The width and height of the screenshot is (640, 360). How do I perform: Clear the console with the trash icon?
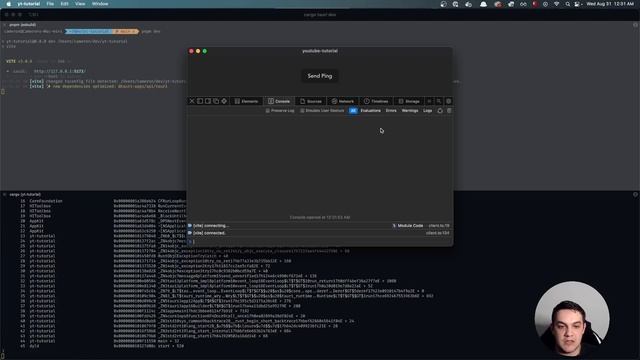[x=449, y=111]
